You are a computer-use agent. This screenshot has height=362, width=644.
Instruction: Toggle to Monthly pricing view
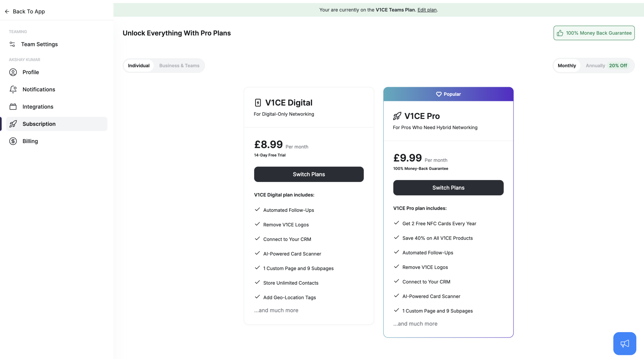point(567,65)
